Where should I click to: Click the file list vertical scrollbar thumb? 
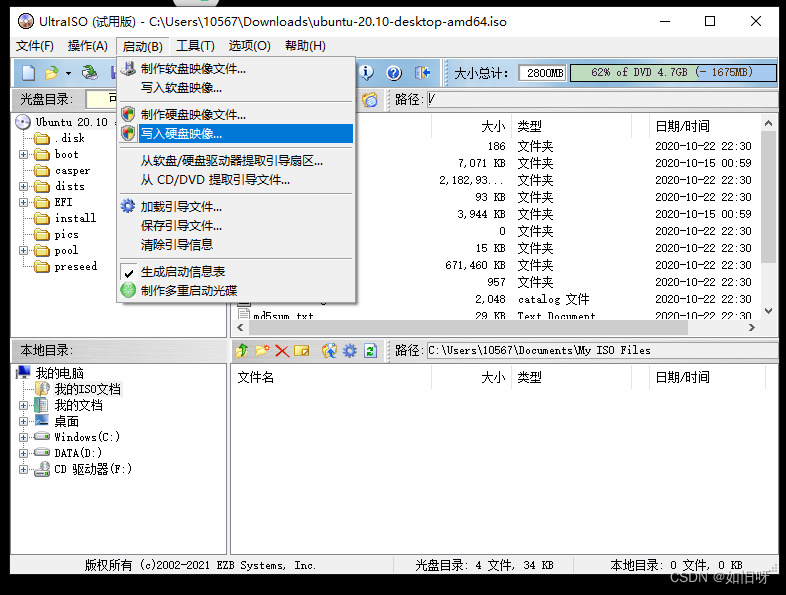[x=768, y=196]
